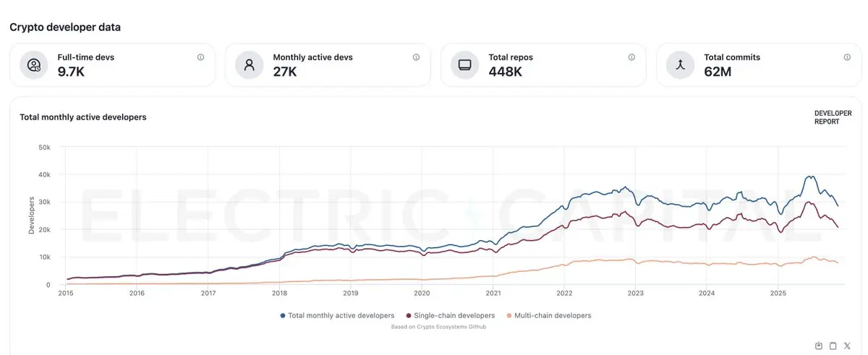Screen dimensions: 868x355
Task: Click the info icon on Monthly active devs
Action: (416, 57)
